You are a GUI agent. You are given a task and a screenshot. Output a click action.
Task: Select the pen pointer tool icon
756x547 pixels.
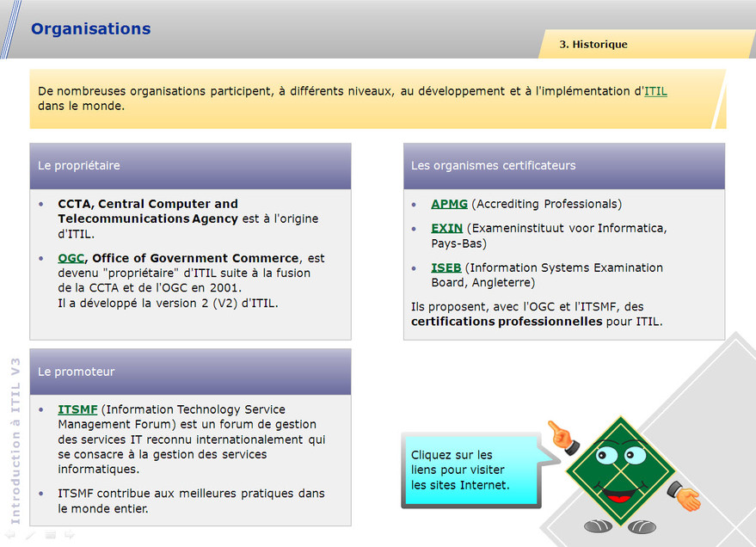[30, 535]
